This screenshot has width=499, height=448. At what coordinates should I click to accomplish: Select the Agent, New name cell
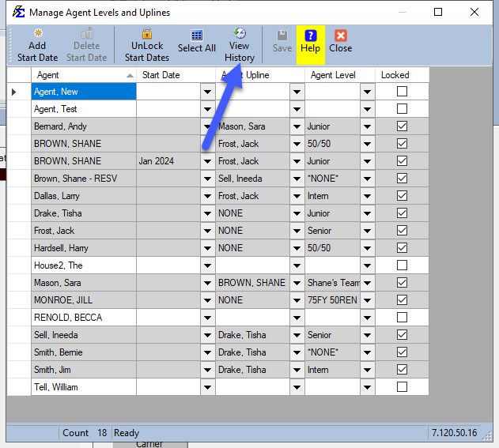(x=84, y=92)
